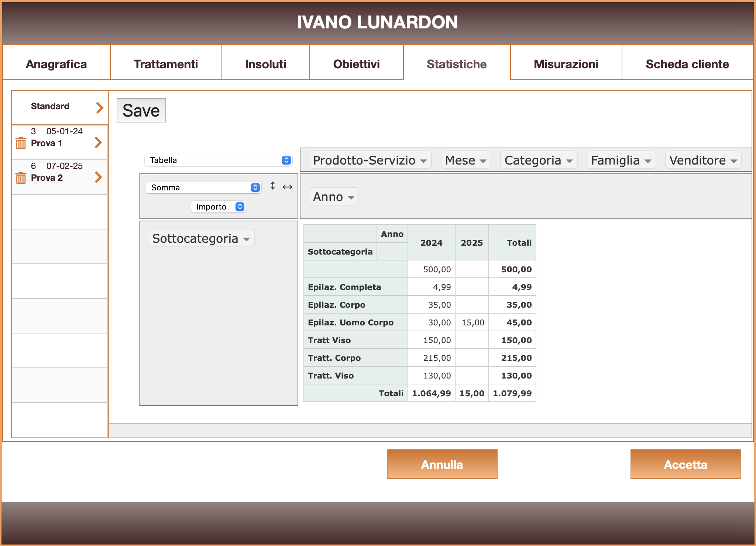Switch to the Misurazioni tab

tap(566, 64)
